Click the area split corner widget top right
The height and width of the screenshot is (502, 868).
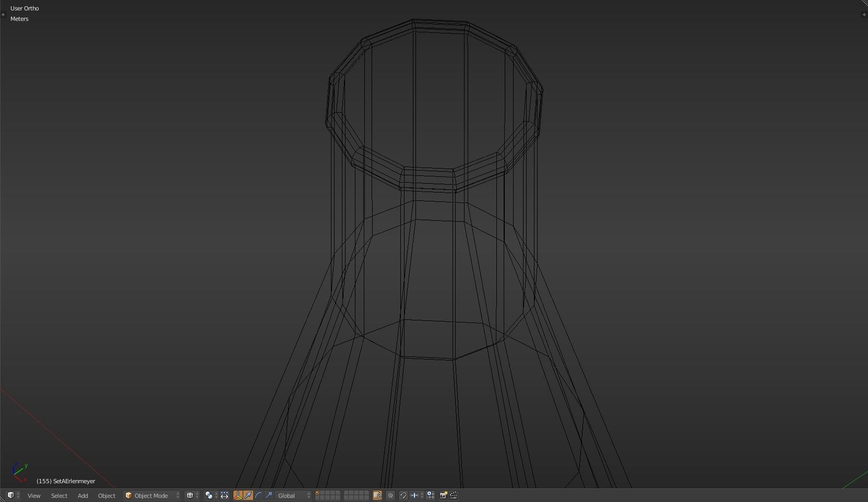coord(864,3)
